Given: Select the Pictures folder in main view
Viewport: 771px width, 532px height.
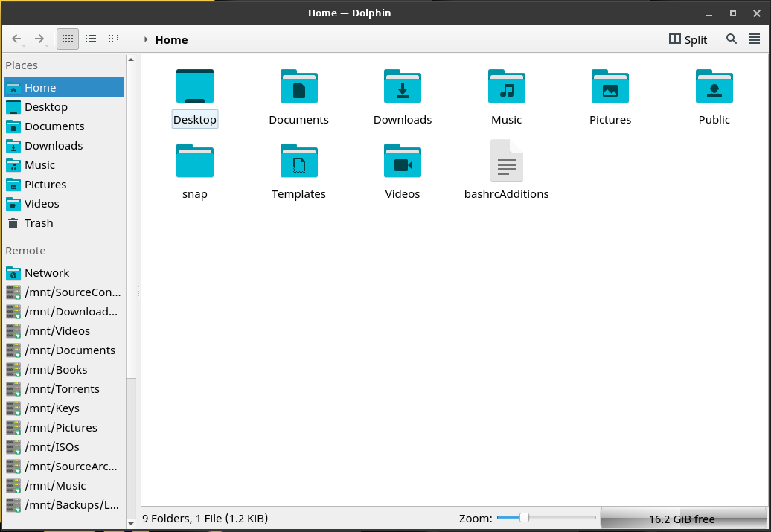Looking at the screenshot, I should point(610,86).
